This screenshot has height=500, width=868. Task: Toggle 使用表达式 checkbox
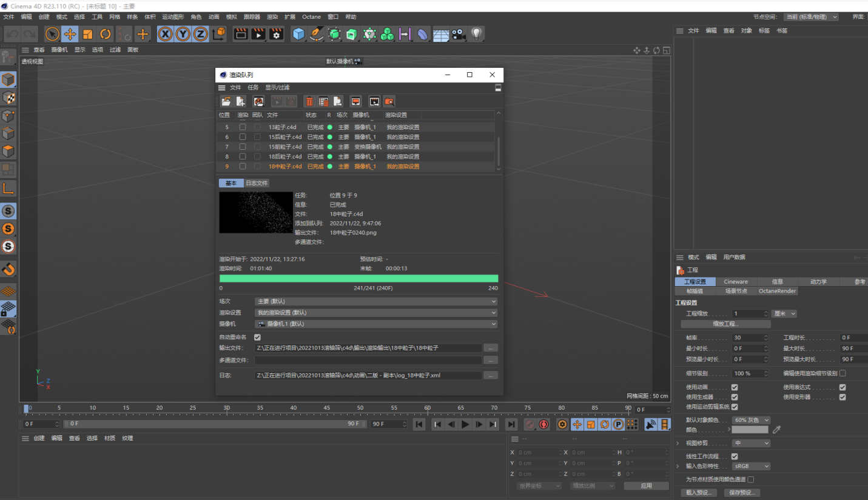click(843, 387)
